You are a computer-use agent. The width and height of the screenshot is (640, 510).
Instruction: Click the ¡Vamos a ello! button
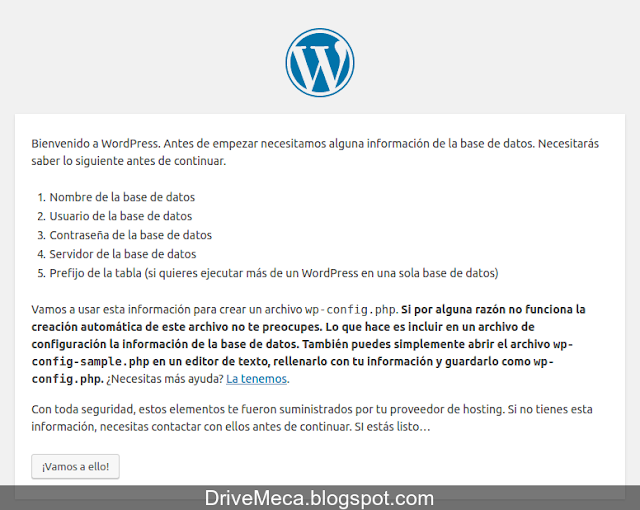pyautogui.click(x=76, y=466)
